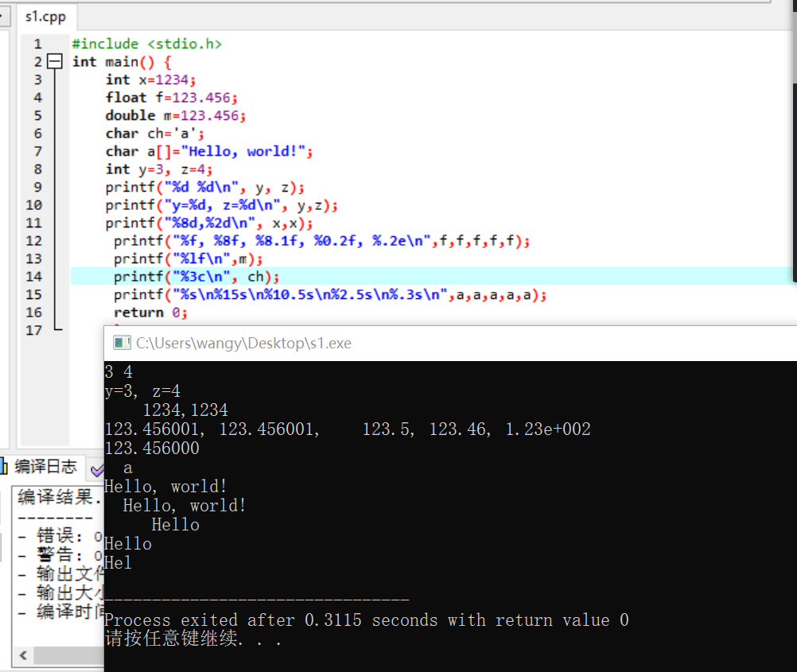The width and height of the screenshot is (797, 672).
Task: Open the 编译日志 compile log tab
Action: click(45, 466)
